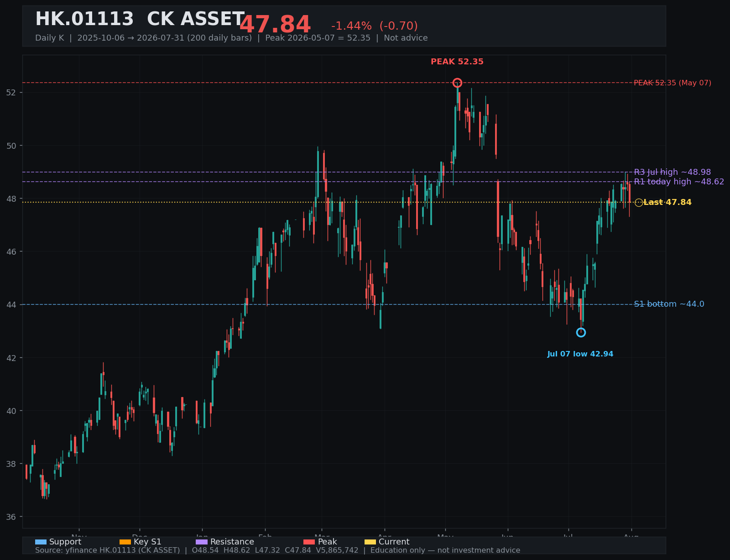Click the 'Daily K' date range subtitle
The height and width of the screenshot is (560, 730).
tap(231, 38)
